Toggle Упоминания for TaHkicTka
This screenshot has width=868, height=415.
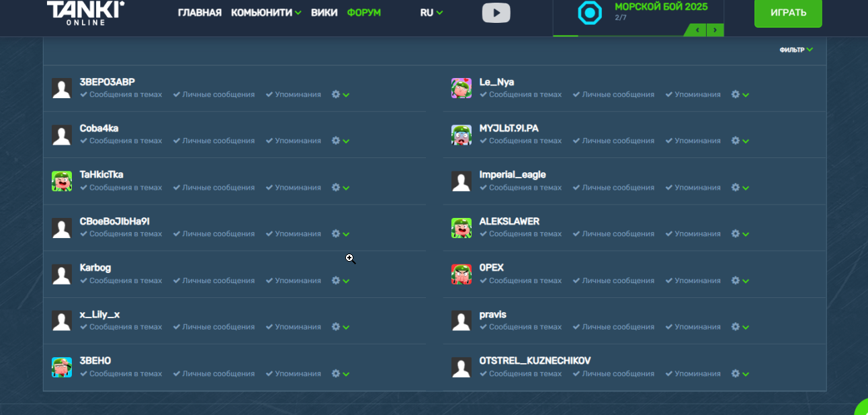[294, 188]
